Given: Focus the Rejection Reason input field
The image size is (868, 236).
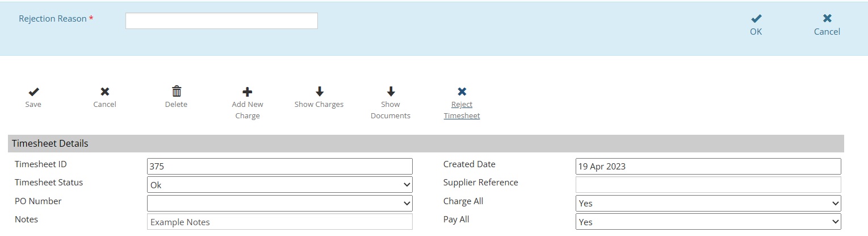Looking at the screenshot, I should 221,20.
